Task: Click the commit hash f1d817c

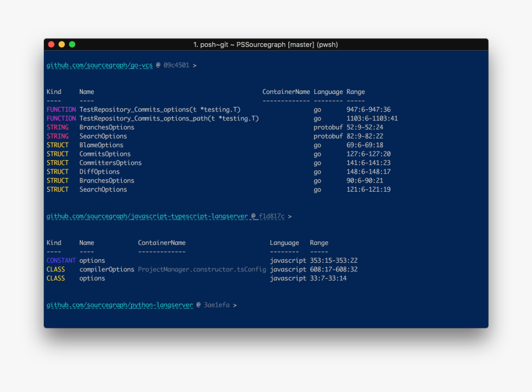Action: [272, 216]
